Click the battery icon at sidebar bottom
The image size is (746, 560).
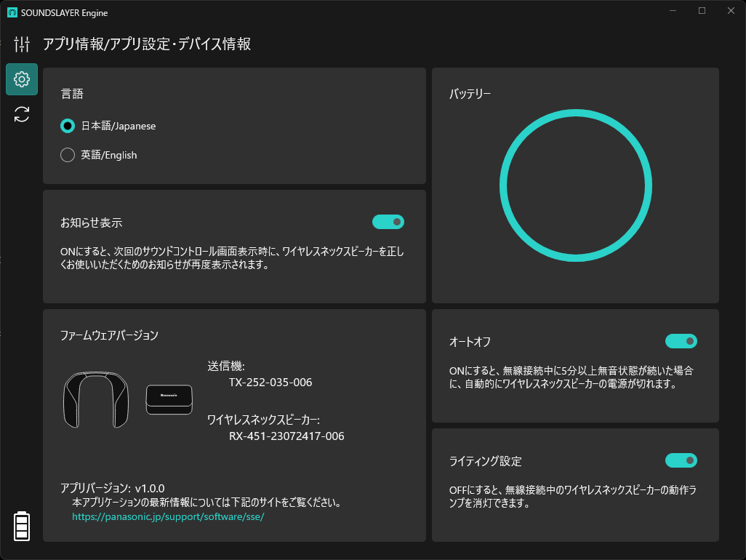pyautogui.click(x=21, y=527)
